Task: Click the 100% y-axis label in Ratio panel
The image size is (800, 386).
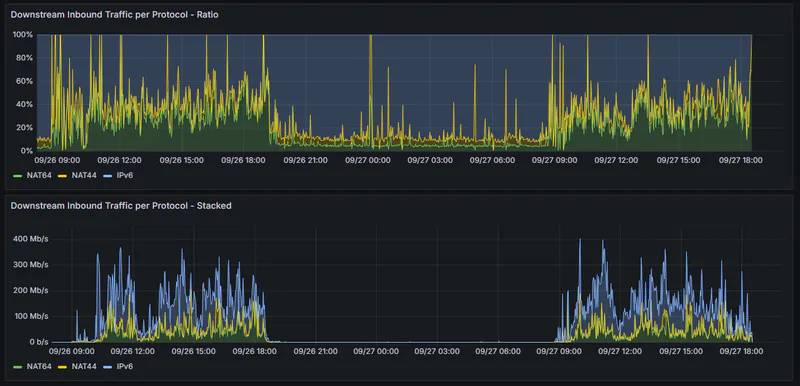Action: pyautogui.click(x=22, y=35)
